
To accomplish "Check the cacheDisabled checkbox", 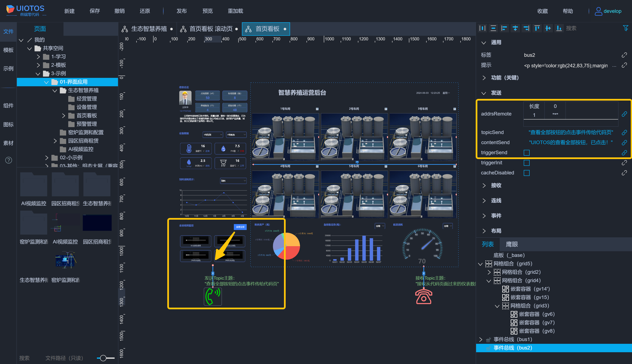I will click(526, 173).
